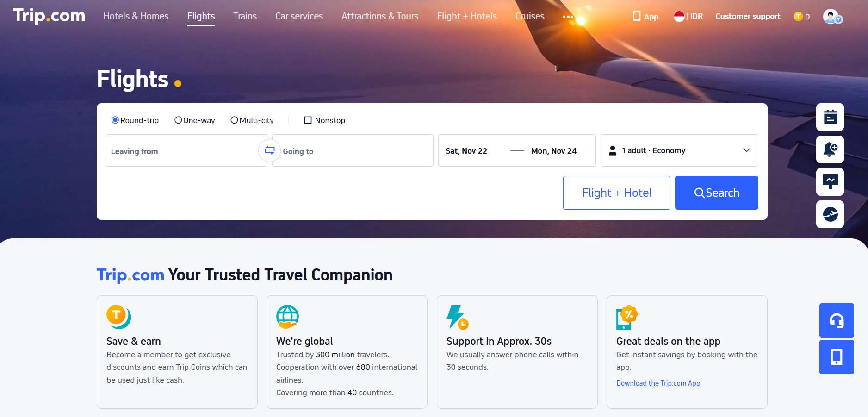Open the headset customer service icon
This screenshot has height=417, width=868.
836,320
